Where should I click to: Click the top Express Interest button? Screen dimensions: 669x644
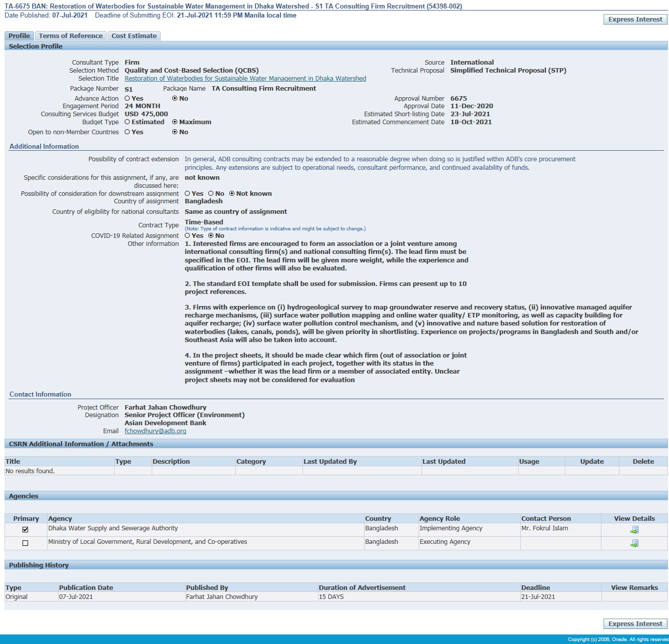coord(635,20)
